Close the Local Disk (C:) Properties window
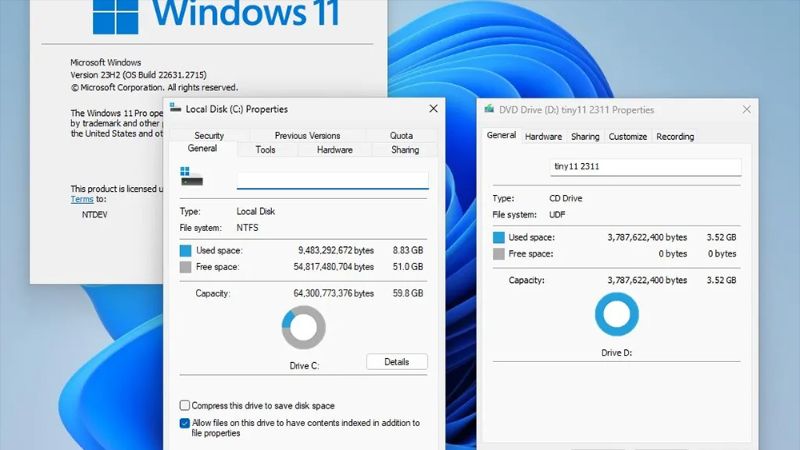 pyautogui.click(x=433, y=108)
